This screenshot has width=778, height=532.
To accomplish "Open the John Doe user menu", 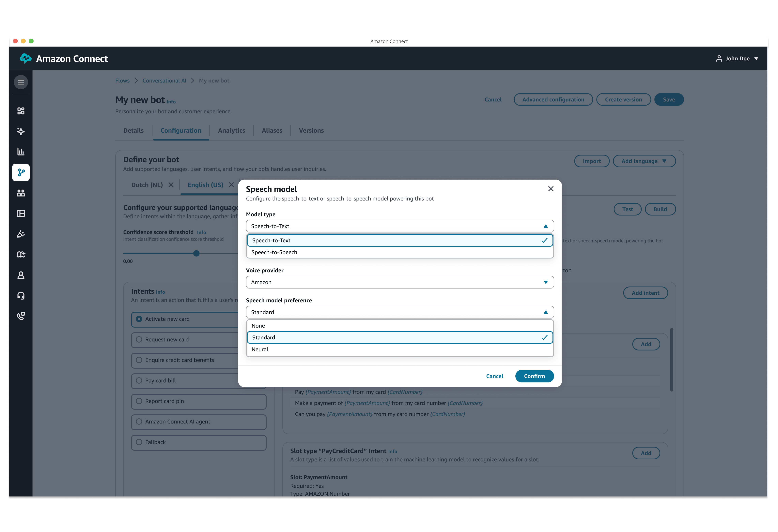I will (737, 59).
